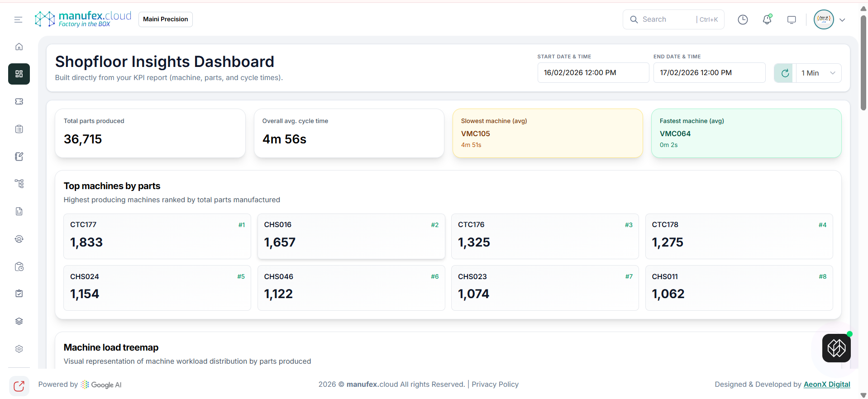The image size is (868, 399).
Task: Click the Top machines by parts heading
Action: [112, 186]
